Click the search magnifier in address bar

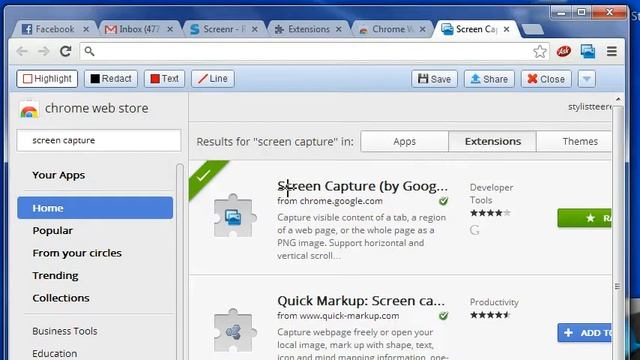click(x=89, y=51)
